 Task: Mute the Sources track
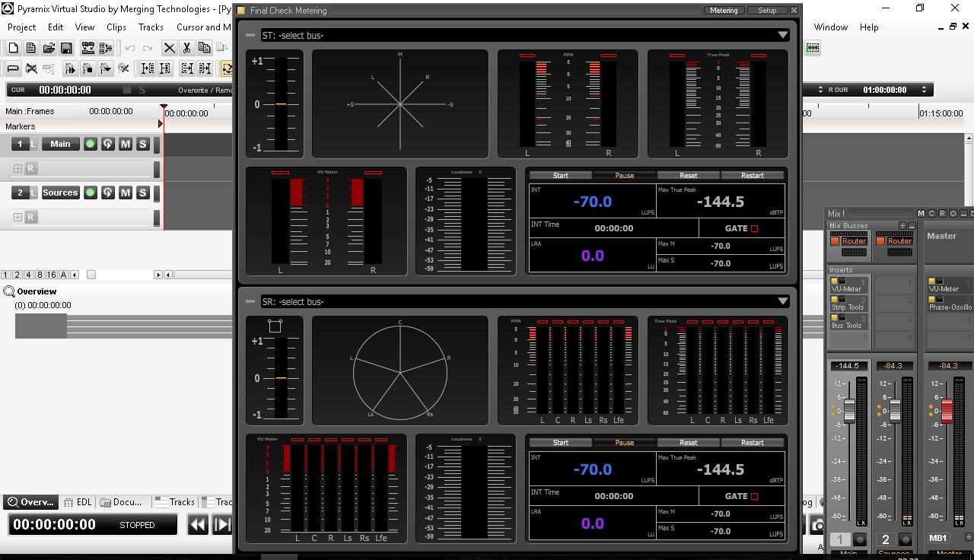point(126,192)
